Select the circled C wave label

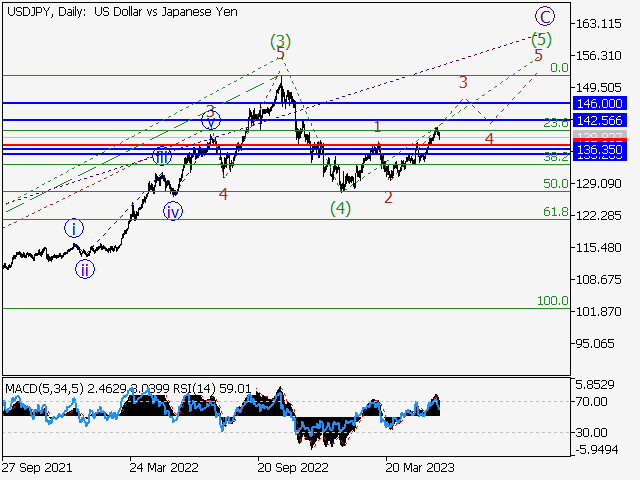[545, 17]
